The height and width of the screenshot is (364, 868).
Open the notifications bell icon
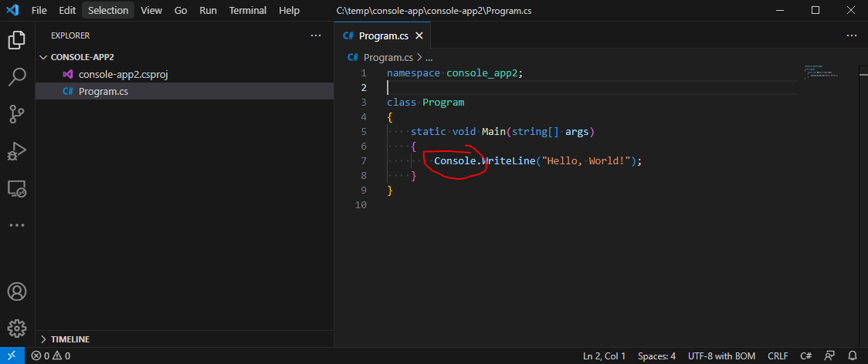853,356
